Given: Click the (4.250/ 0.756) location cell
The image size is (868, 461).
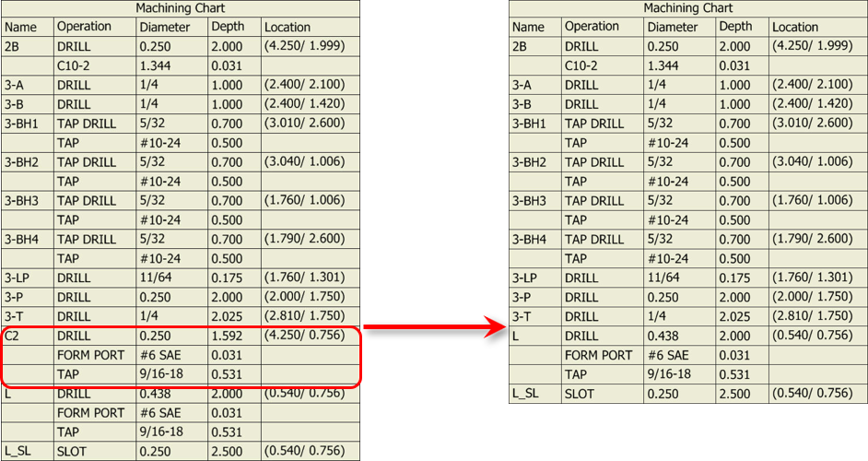Looking at the screenshot, I should click(x=304, y=336).
